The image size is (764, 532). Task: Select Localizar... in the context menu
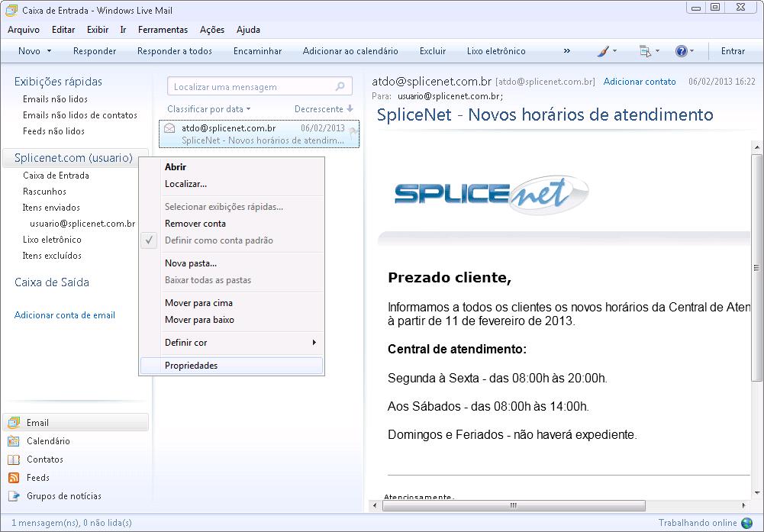pos(232,184)
